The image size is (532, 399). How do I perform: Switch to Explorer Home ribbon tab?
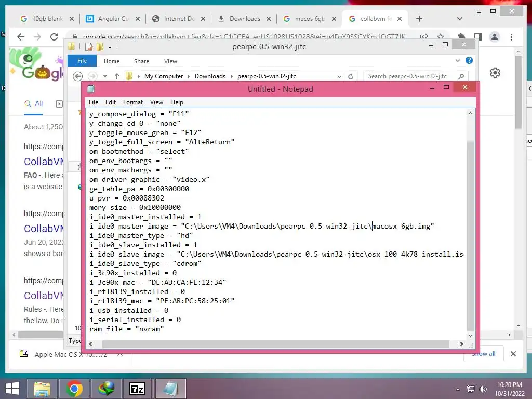pos(112,61)
